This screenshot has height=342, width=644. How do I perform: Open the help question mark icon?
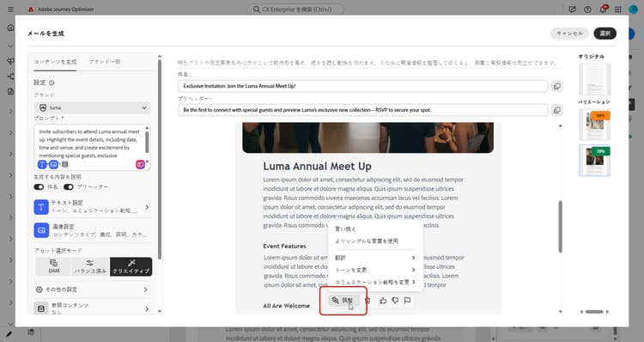(587, 9)
